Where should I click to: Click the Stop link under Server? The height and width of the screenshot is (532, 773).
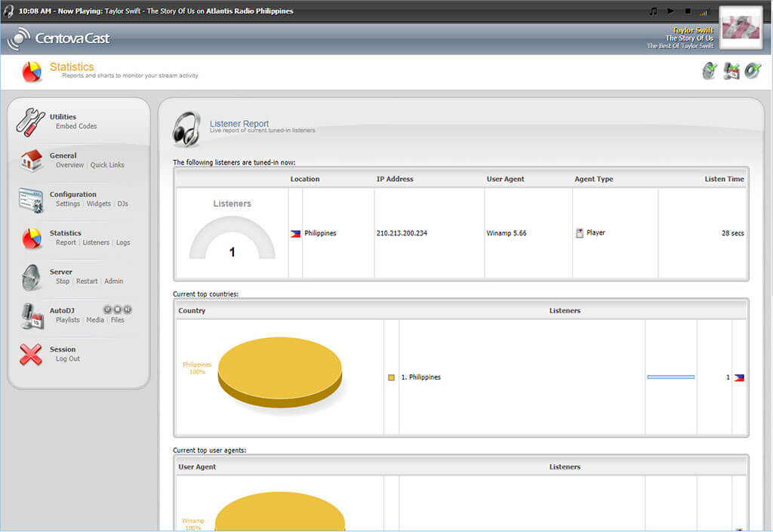[63, 281]
